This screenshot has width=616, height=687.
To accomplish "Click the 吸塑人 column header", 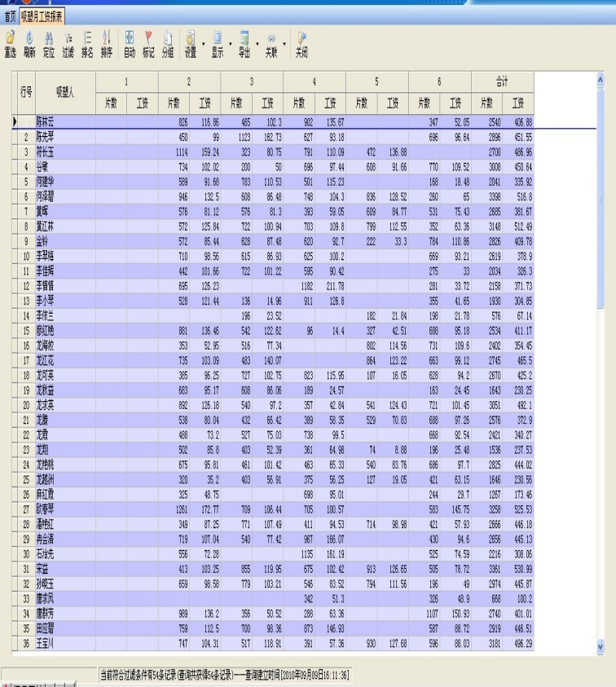I will click(x=65, y=92).
